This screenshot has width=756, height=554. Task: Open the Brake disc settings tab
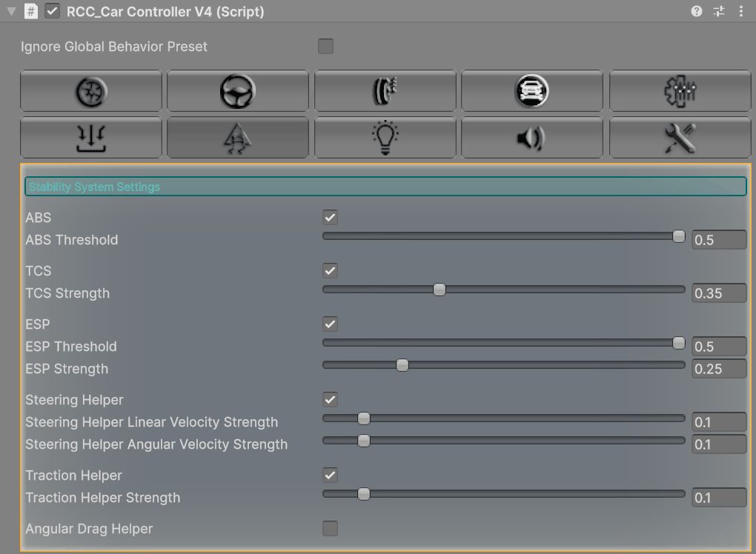coord(385,91)
